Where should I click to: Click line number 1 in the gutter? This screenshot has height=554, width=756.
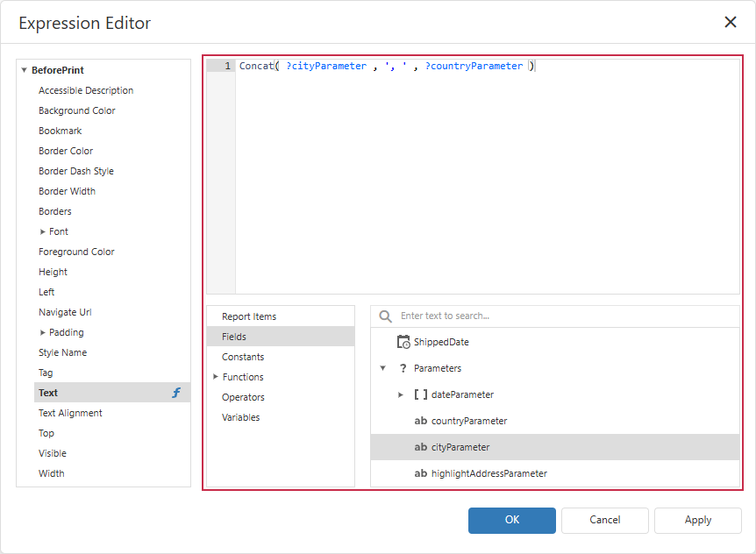click(227, 66)
